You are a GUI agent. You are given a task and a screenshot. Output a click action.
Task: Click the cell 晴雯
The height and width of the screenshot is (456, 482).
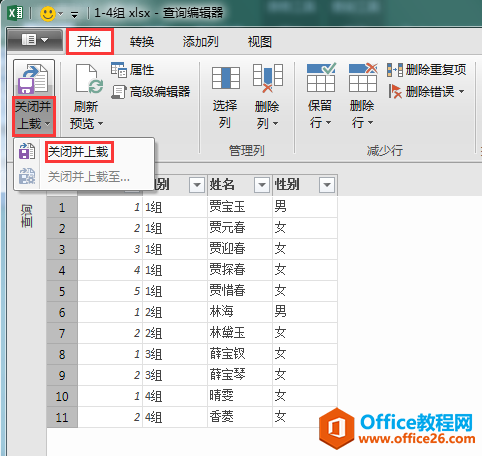pos(240,396)
